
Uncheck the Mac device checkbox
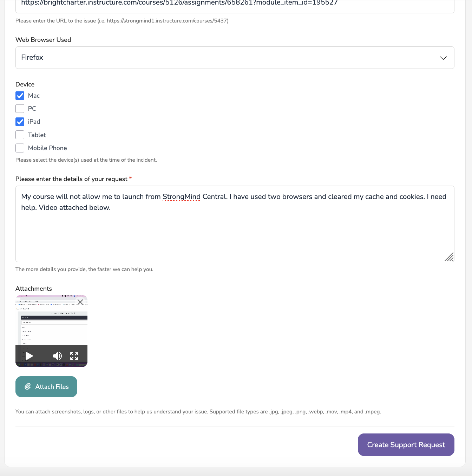point(20,95)
